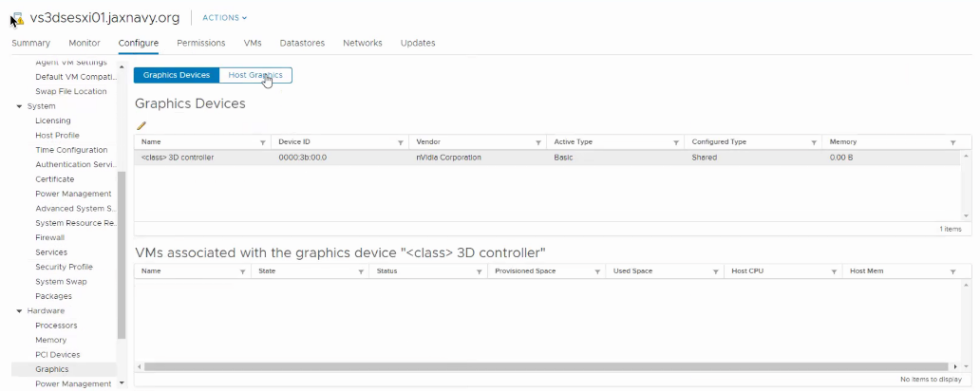980x391 pixels.
Task: Open the Updates tab
Action: (418, 43)
